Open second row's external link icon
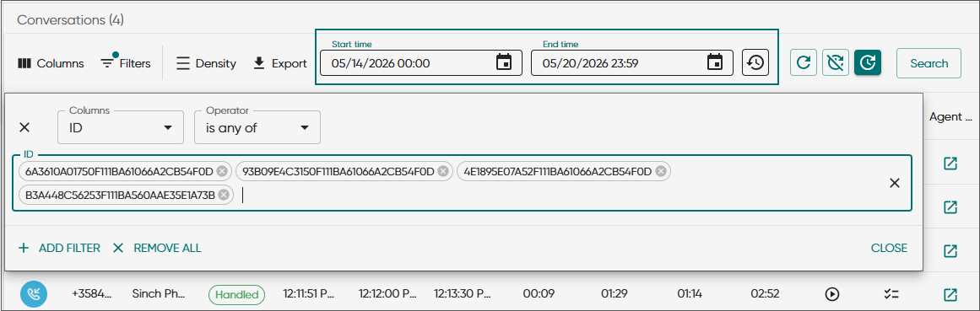The width and height of the screenshot is (980, 311). coord(950,206)
